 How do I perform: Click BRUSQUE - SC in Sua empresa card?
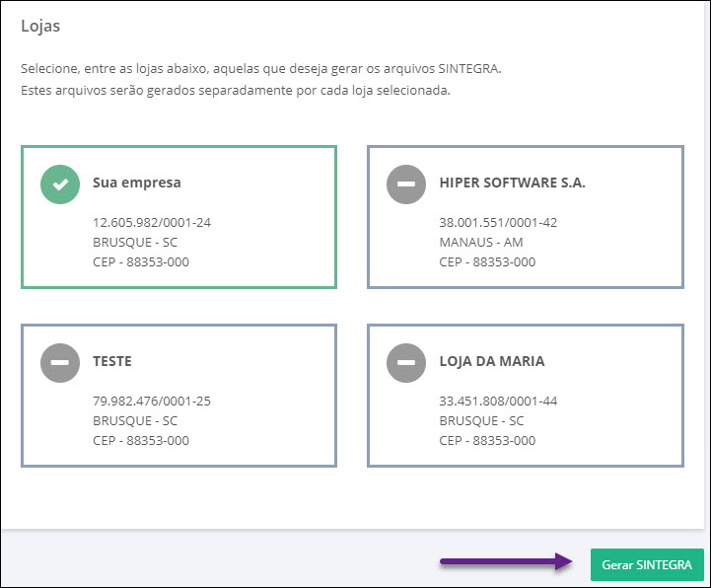point(135,243)
